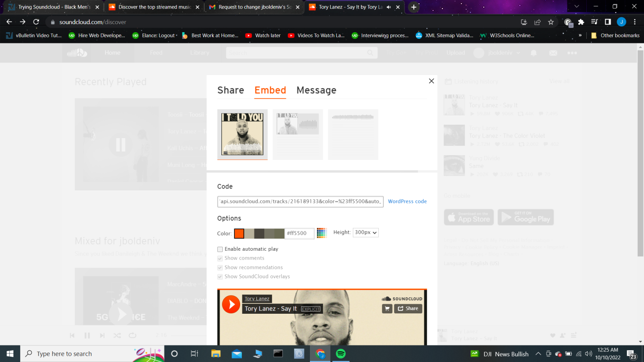Switch to the Share tab
644x362 pixels.
tap(230, 90)
